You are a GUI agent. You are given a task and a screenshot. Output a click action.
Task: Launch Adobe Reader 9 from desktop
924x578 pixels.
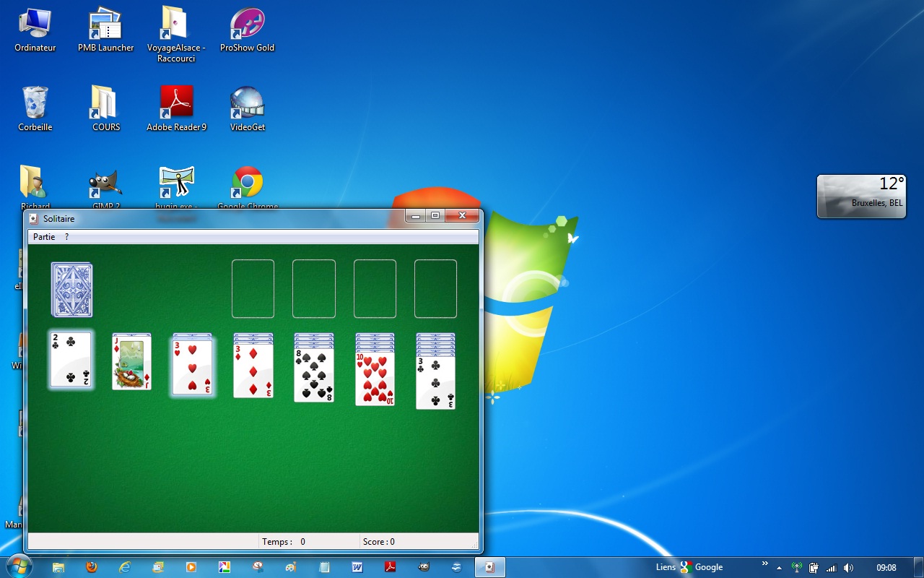[176, 109]
